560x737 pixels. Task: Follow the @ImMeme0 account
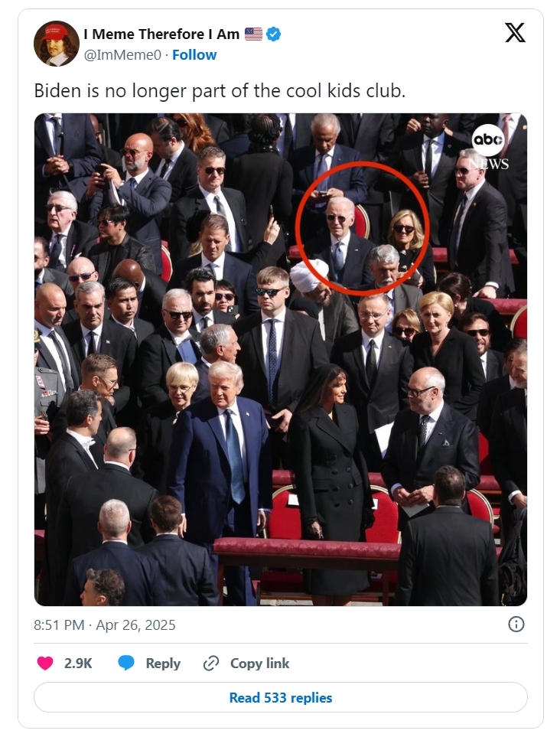tap(194, 55)
